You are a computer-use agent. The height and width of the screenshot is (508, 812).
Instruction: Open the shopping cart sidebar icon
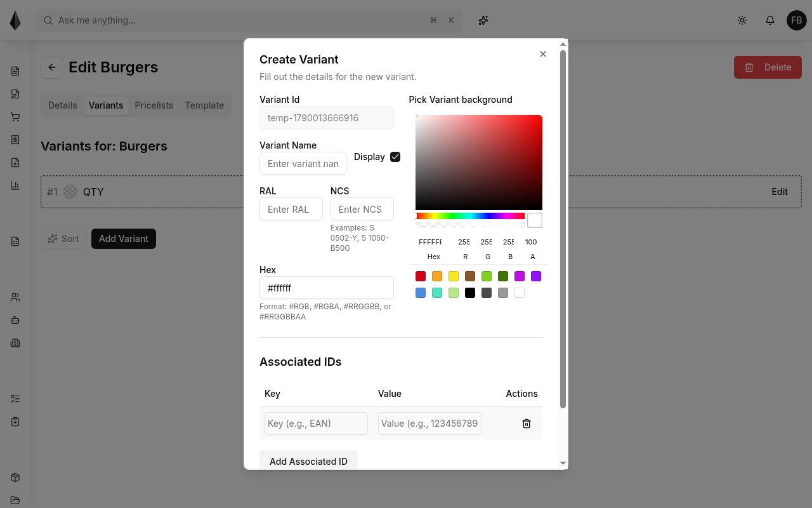click(x=15, y=117)
